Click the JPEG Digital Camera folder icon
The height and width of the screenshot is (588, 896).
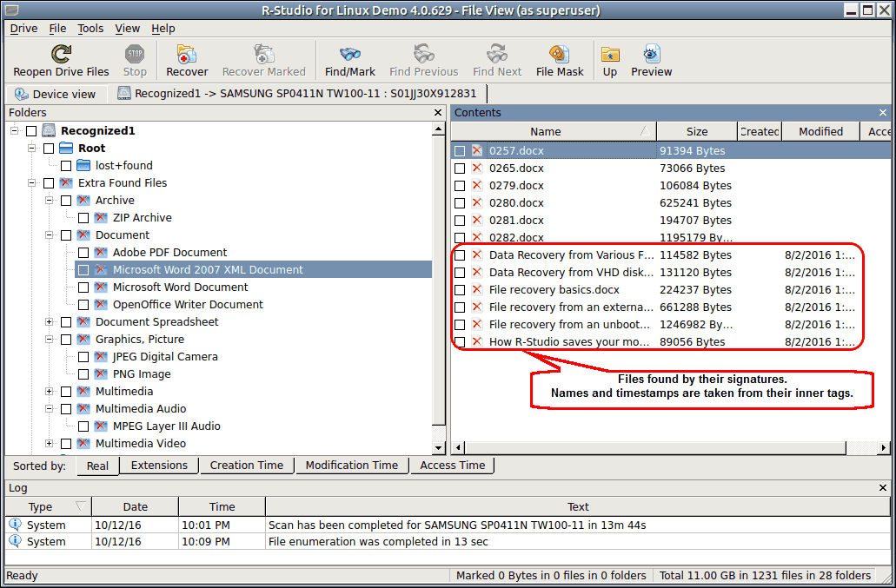[x=101, y=357]
